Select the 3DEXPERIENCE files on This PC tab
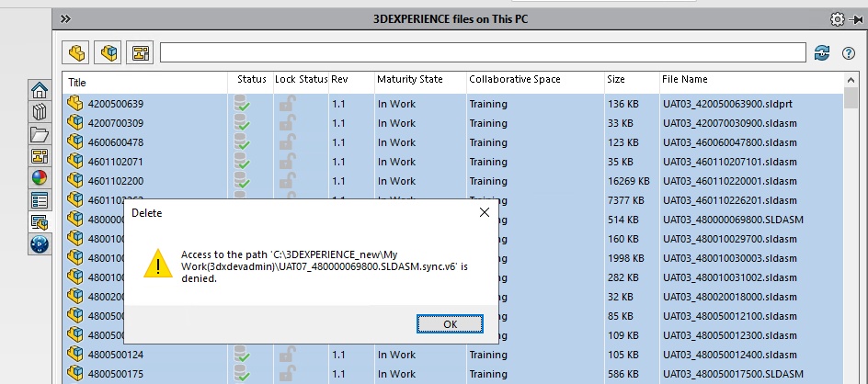Viewport: 868px width, 384px height. tap(40, 222)
